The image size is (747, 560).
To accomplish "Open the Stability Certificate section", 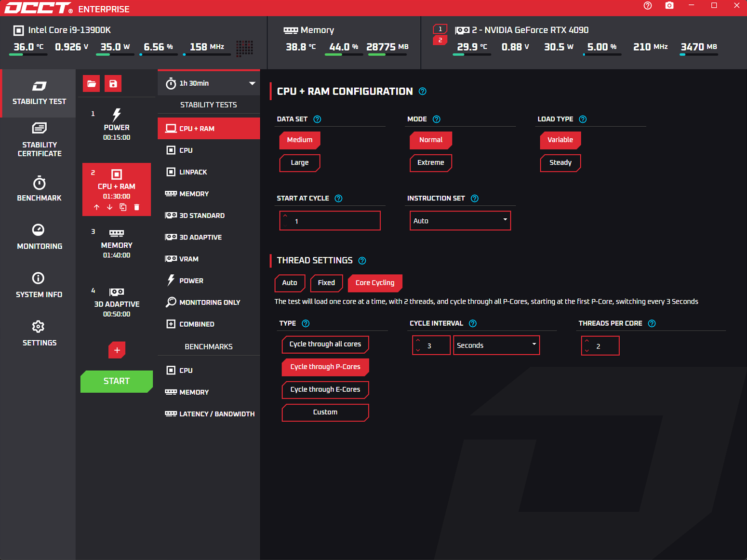I will (x=39, y=140).
